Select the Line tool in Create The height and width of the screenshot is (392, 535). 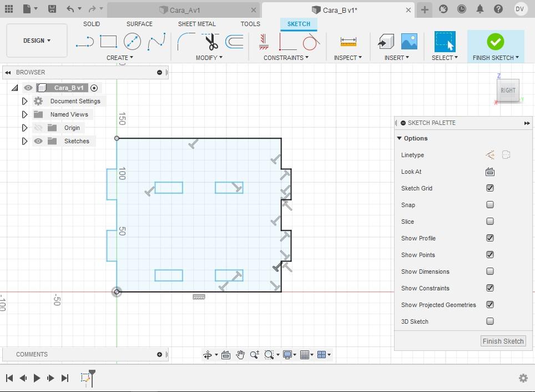[x=84, y=42]
